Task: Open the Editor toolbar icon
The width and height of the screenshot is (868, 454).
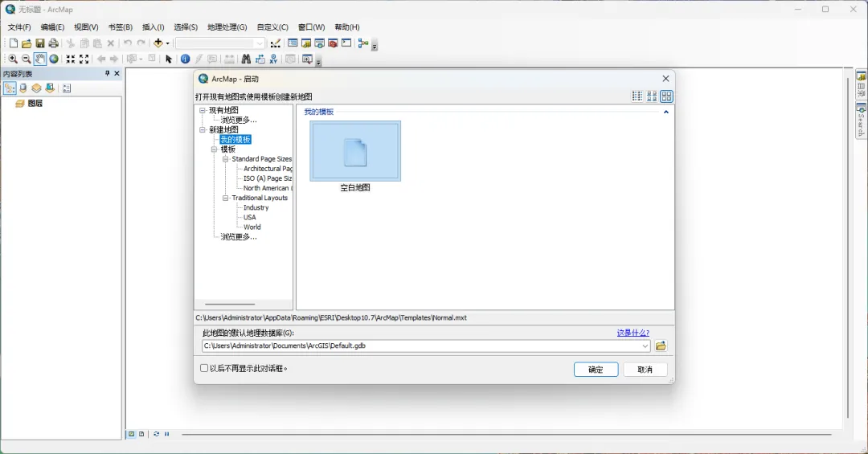Action: pos(275,43)
